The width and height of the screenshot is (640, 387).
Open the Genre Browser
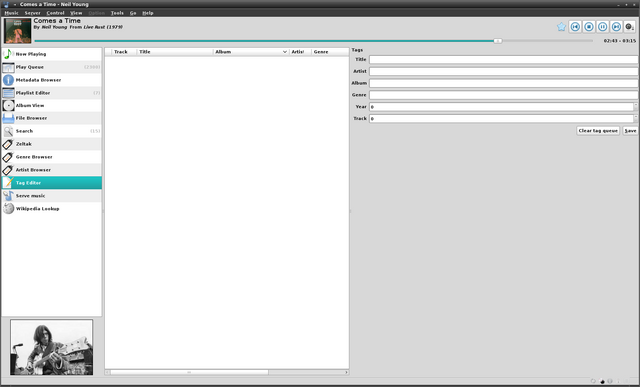51,157
